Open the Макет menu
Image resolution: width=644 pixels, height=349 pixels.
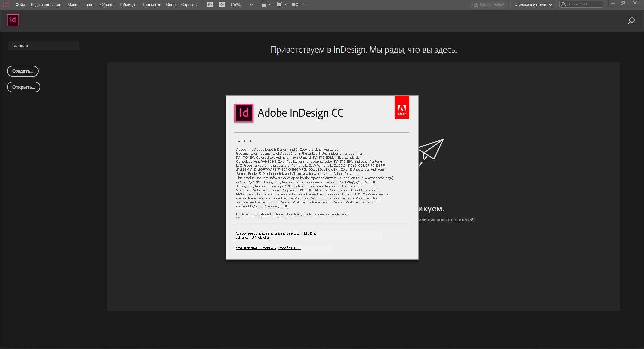(73, 5)
